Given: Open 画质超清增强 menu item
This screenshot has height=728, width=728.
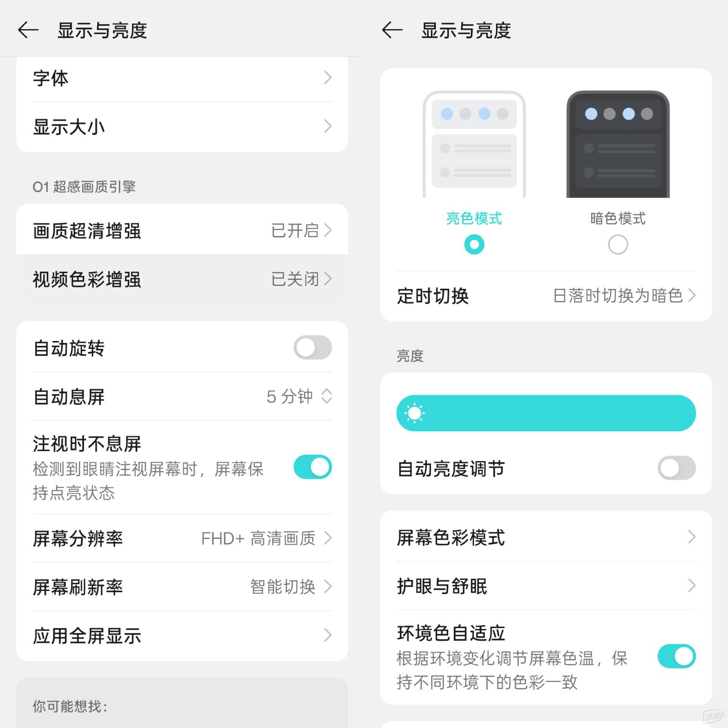Looking at the screenshot, I should tap(182, 230).
